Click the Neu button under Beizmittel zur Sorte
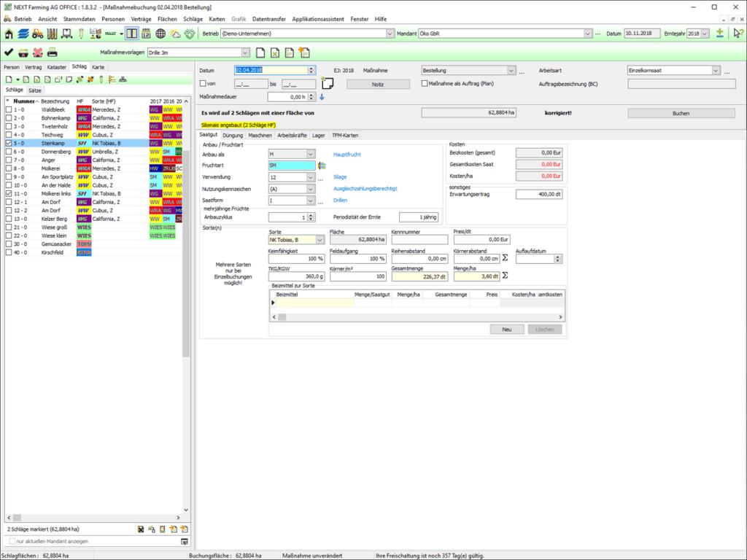The width and height of the screenshot is (747, 560). point(506,330)
